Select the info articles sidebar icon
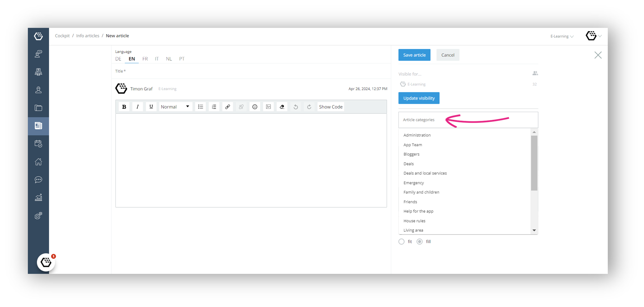644x307 pixels. pos(38,126)
